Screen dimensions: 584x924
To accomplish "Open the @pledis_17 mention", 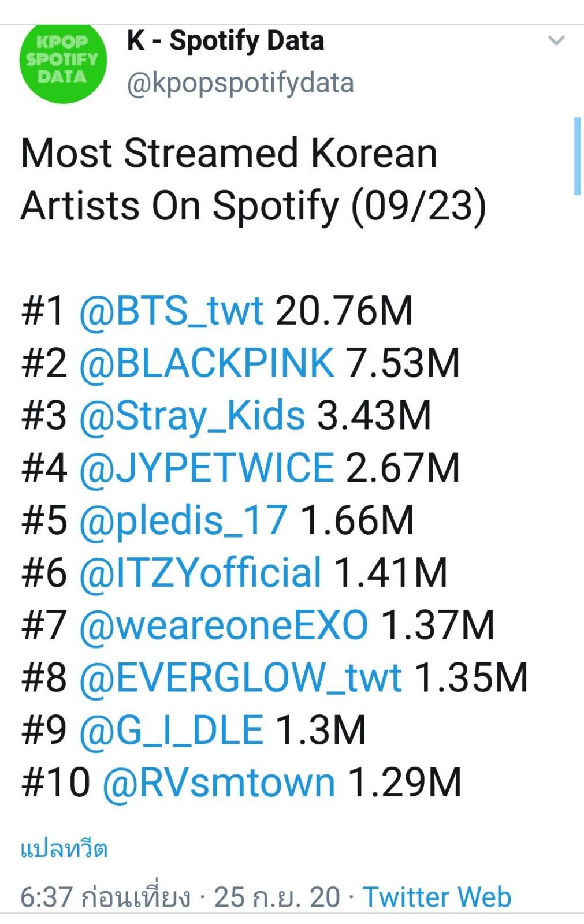I will [183, 520].
